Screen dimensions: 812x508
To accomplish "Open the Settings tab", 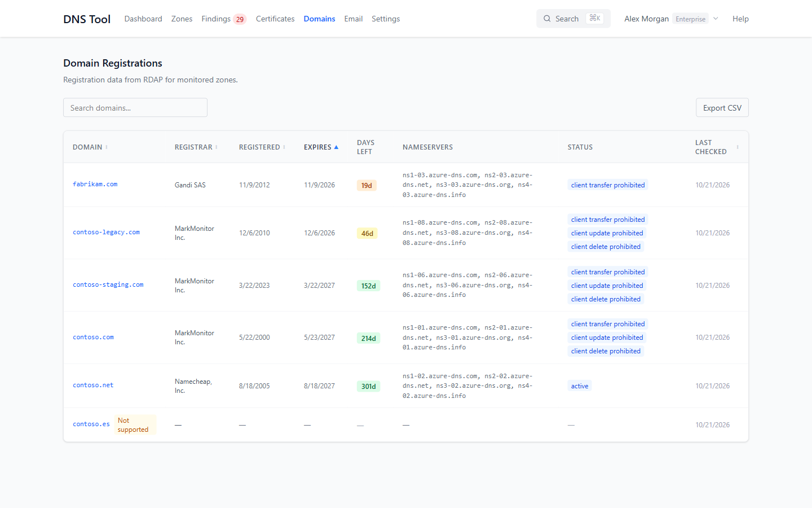I will point(386,19).
